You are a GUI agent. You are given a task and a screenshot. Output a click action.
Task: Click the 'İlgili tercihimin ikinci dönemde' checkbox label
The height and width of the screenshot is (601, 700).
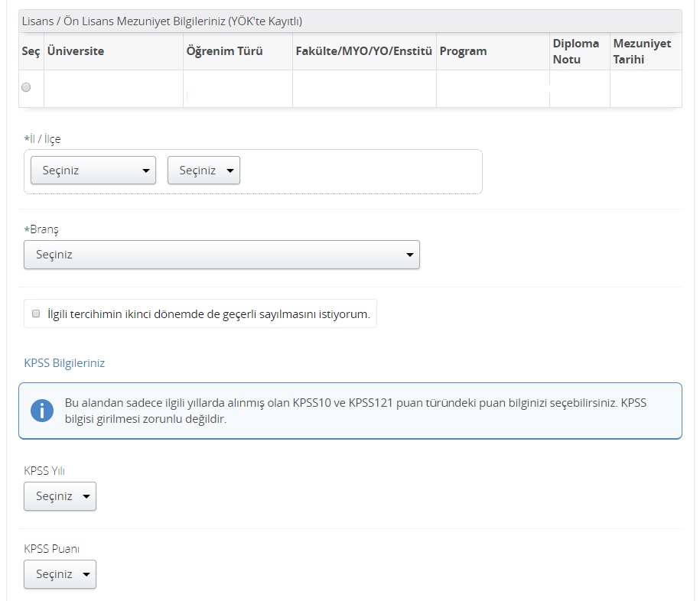coord(208,313)
